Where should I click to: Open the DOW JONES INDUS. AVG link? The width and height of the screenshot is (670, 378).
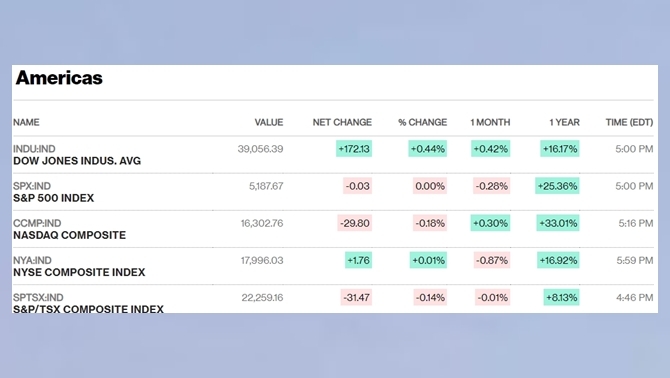(77, 161)
